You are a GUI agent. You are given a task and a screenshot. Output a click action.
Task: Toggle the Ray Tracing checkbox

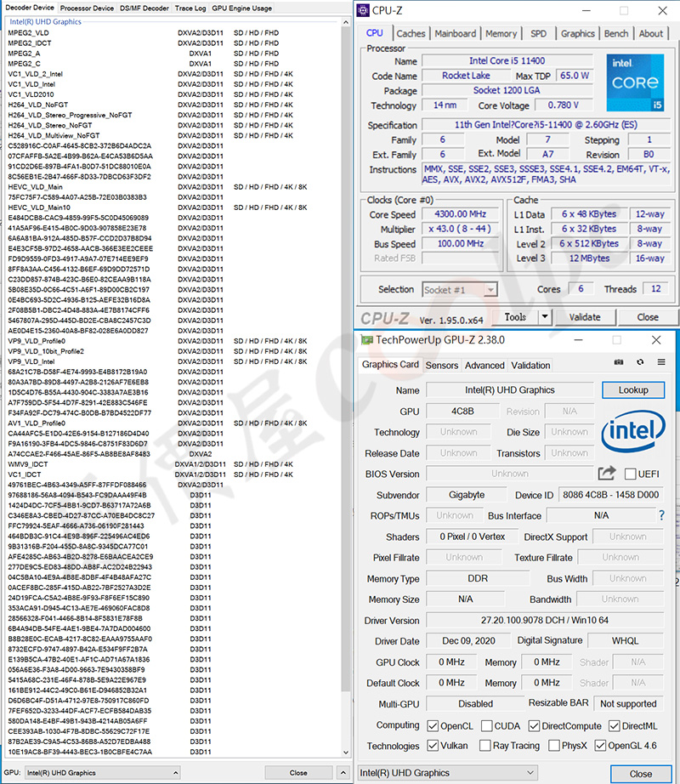coord(484,746)
